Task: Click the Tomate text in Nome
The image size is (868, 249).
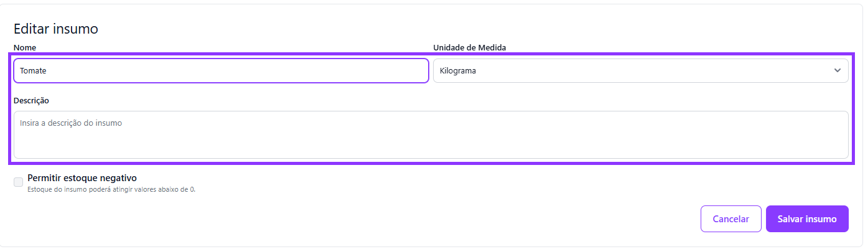Action: pyautogui.click(x=33, y=71)
